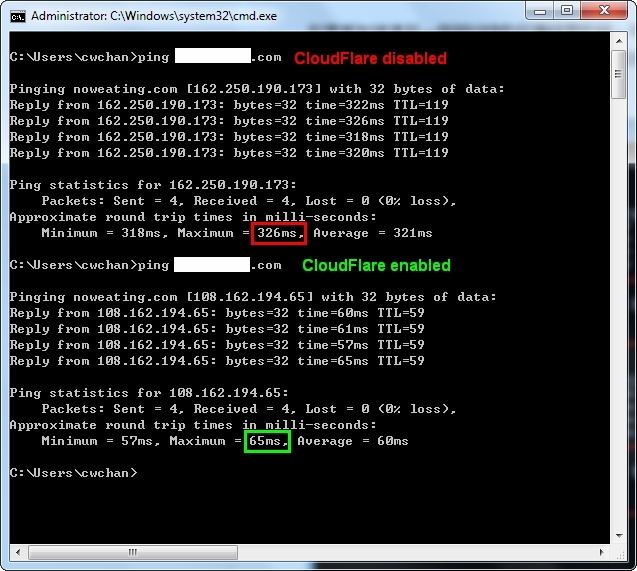Click the window title bar text
Image resolution: width=637 pixels, height=571 pixels.
coord(154,16)
